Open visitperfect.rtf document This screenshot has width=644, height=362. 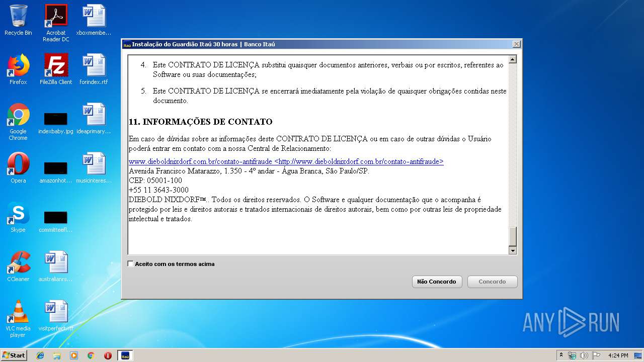56,316
